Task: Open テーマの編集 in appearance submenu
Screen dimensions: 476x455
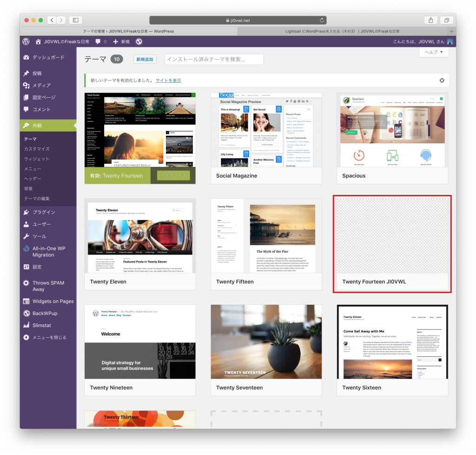Action: (37, 199)
